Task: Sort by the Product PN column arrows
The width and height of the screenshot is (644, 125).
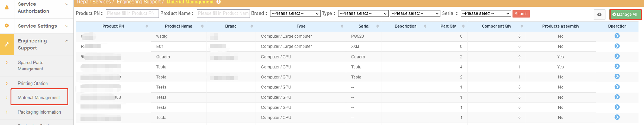Action: (x=147, y=26)
